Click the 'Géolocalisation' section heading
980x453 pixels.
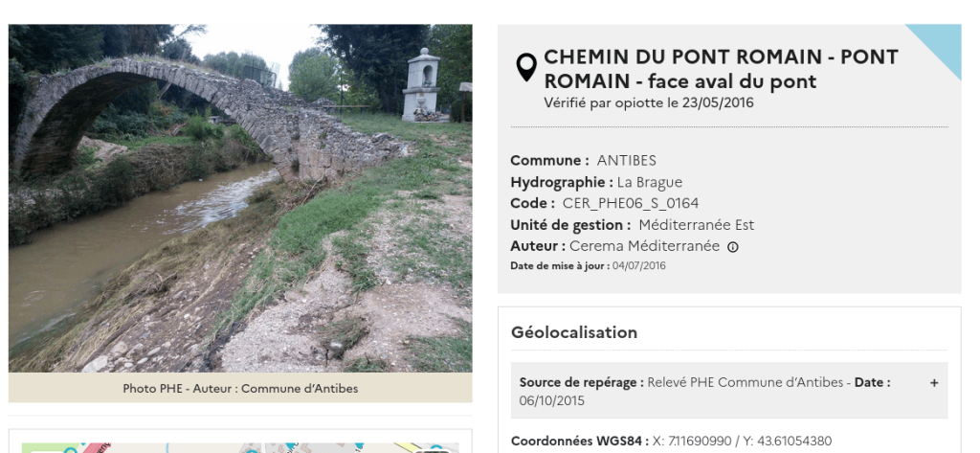point(574,332)
